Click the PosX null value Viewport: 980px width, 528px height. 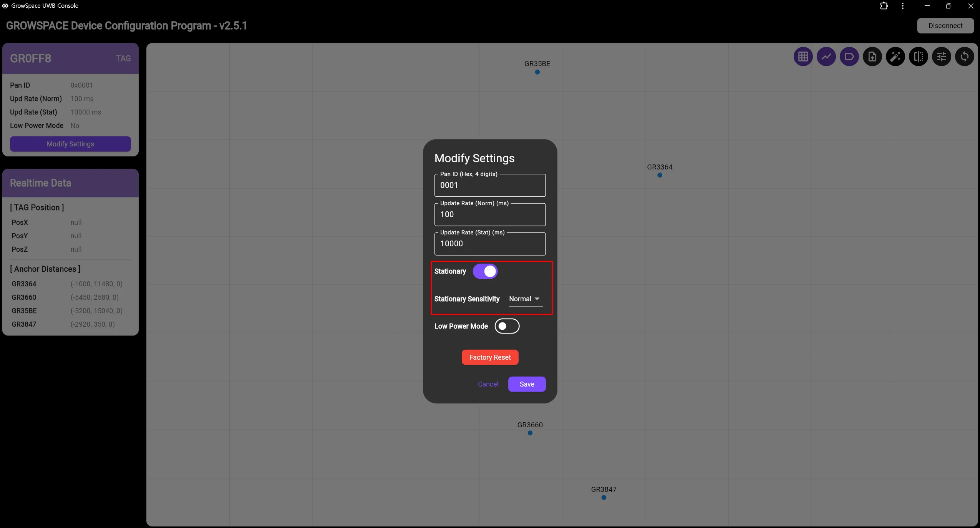click(x=76, y=222)
